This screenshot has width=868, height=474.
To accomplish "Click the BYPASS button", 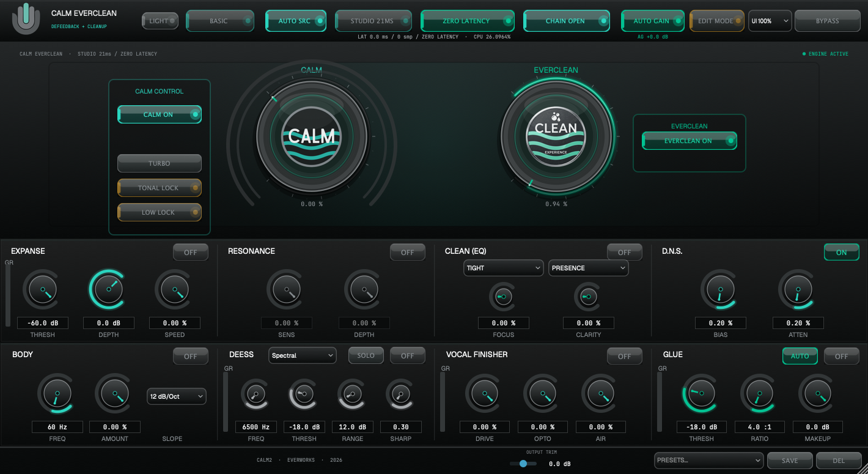I will pos(827,21).
